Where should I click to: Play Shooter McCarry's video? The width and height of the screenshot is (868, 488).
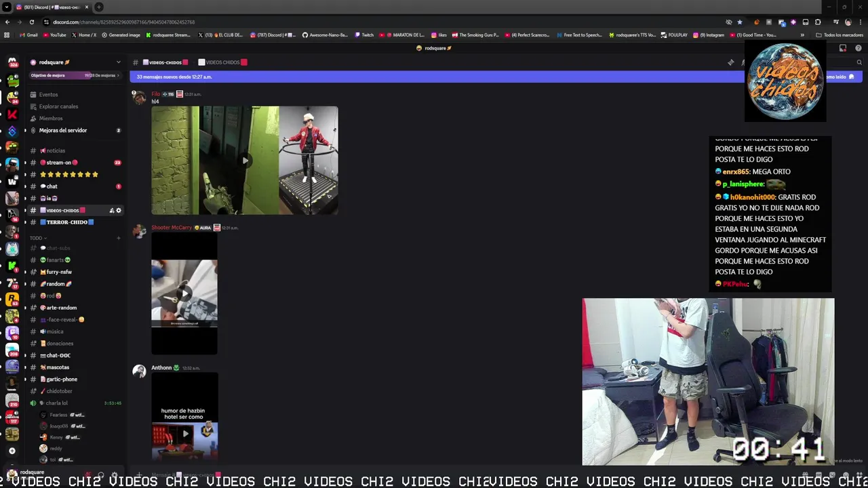point(184,293)
